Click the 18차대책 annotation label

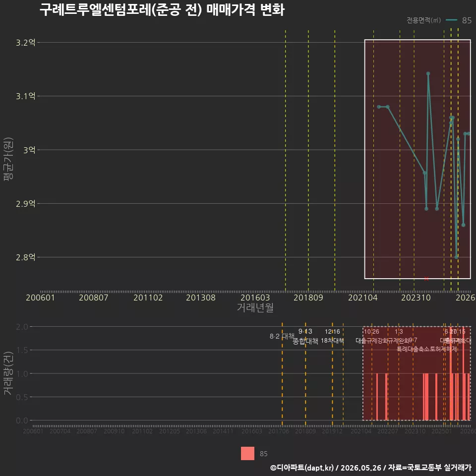point(332,341)
